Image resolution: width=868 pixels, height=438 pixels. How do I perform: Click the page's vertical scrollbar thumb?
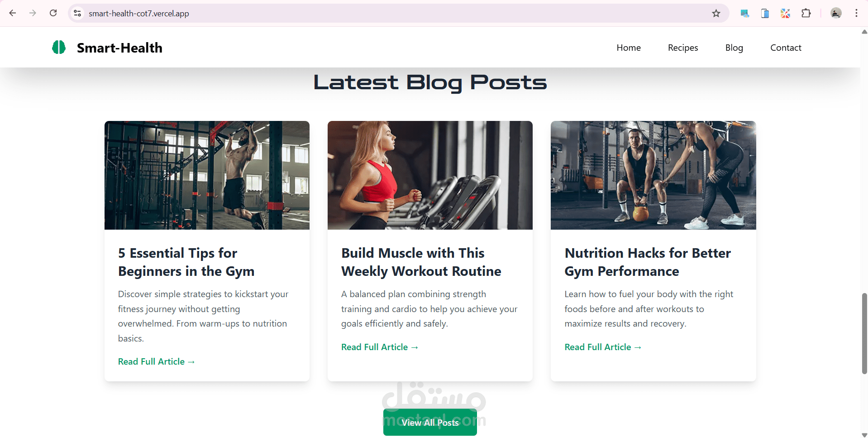pyautogui.click(x=864, y=333)
